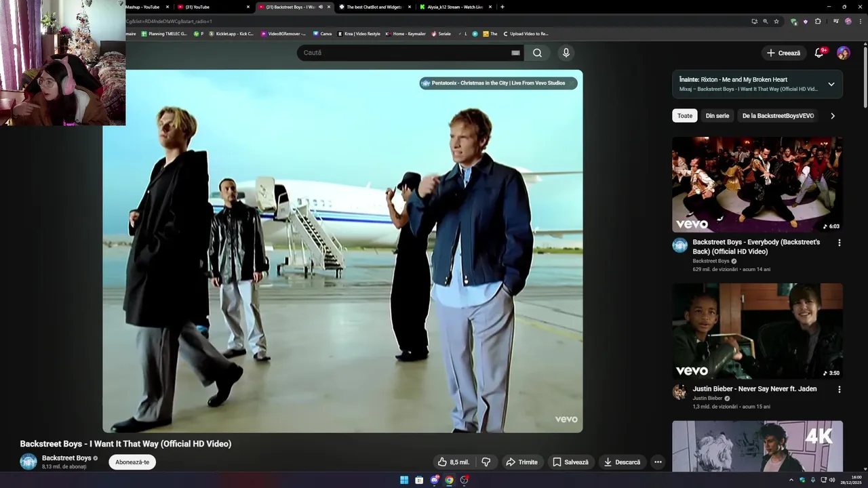Like the Backstreet Boys video
This screenshot has height=488, width=868.
click(x=453, y=462)
